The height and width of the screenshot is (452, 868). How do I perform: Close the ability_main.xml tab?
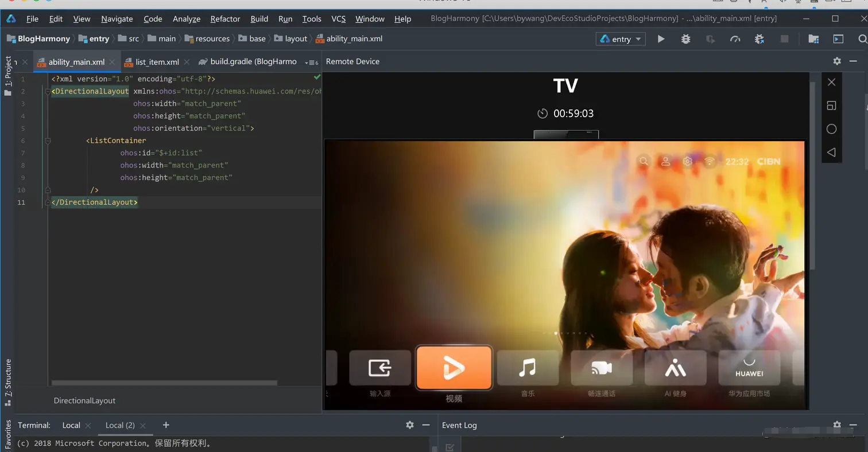pyautogui.click(x=112, y=62)
